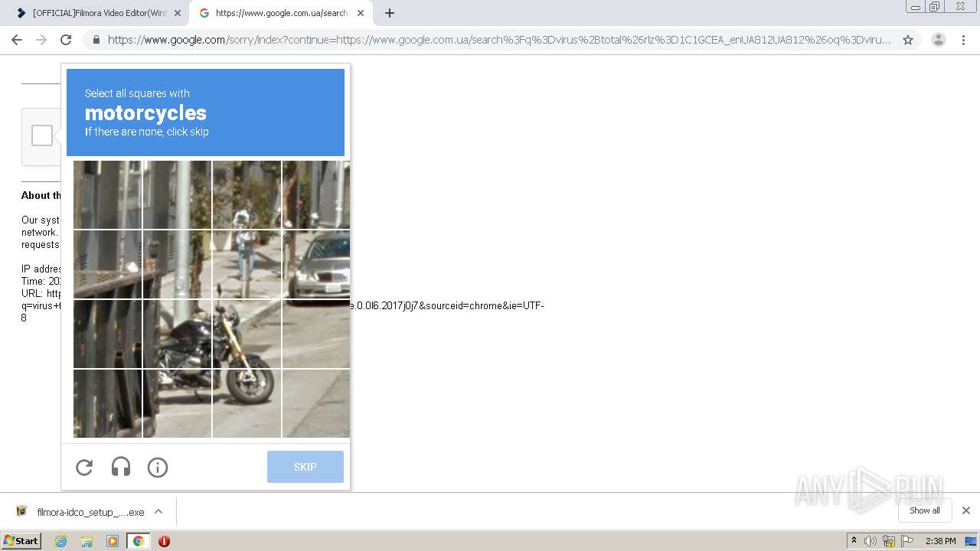
Task: Open Windows Explorer from taskbar
Action: 87,541
